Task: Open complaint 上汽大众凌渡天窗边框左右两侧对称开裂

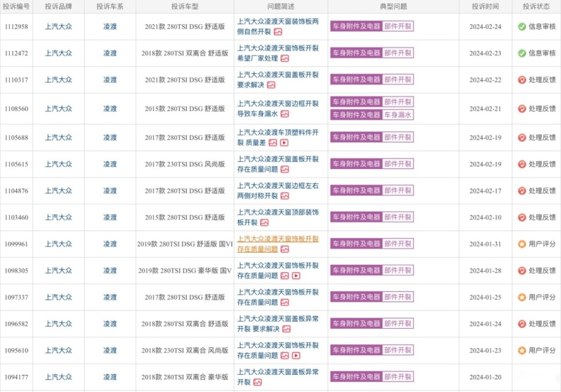Action: (x=278, y=191)
